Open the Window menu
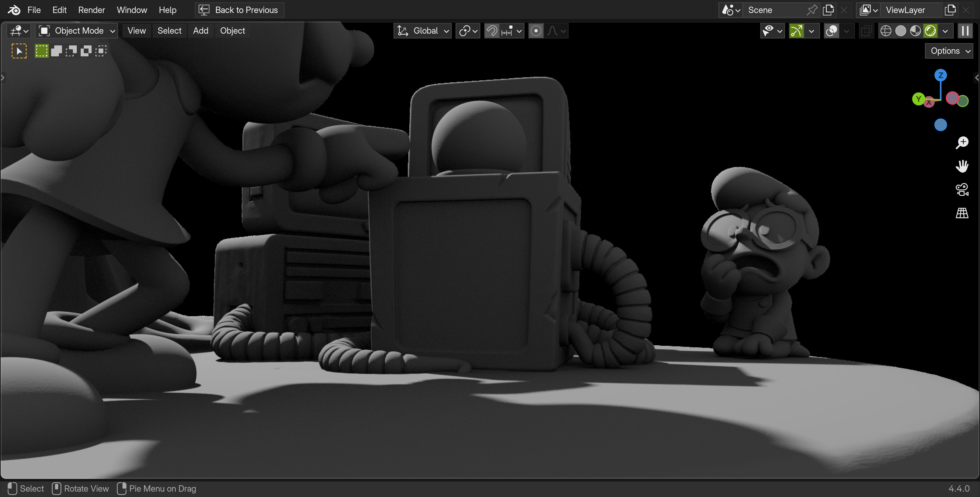 (x=132, y=10)
